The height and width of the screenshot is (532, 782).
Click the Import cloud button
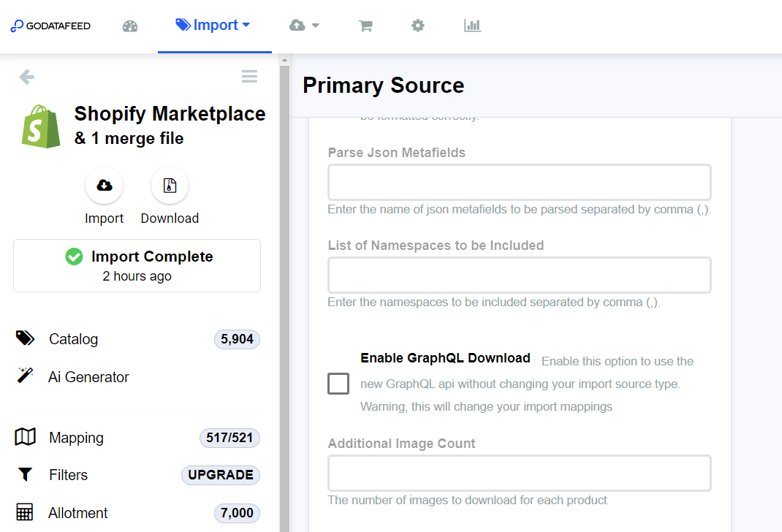pyautogui.click(x=105, y=186)
